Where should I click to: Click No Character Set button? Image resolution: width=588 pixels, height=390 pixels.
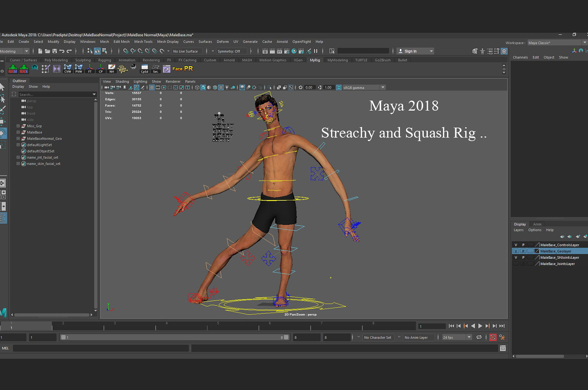[x=378, y=337]
